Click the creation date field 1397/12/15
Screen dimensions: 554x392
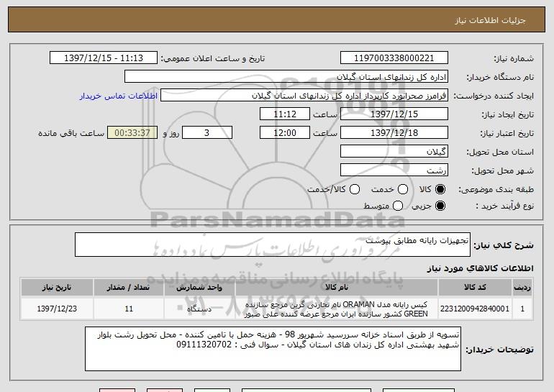pyautogui.click(x=394, y=114)
